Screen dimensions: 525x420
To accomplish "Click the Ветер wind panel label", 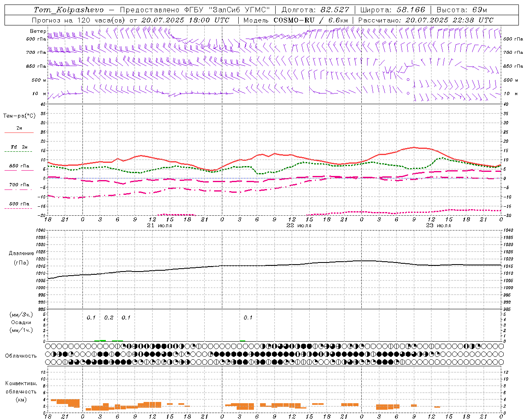I will (x=38, y=31).
